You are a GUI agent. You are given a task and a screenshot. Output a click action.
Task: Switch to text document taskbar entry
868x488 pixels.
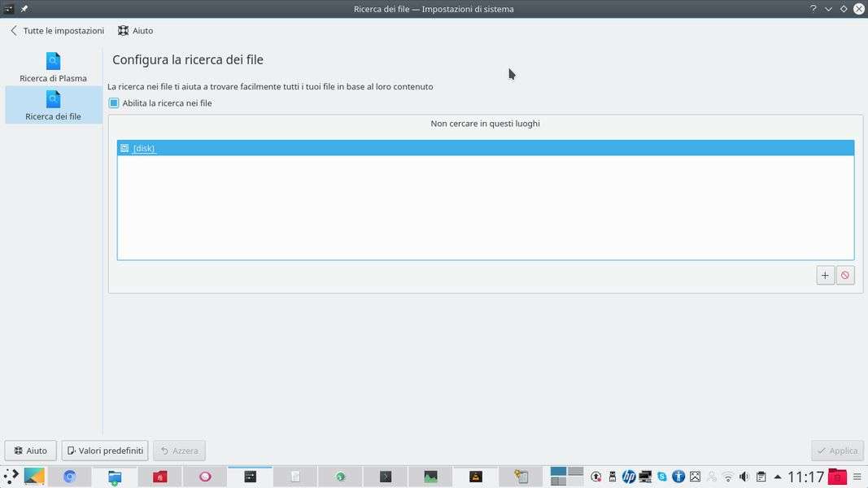(x=295, y=477)
